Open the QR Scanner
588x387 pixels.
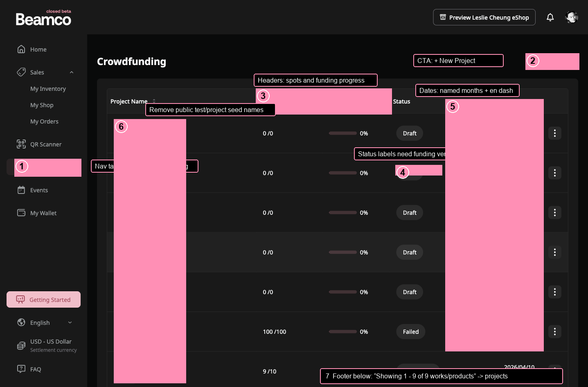[45, 144]
